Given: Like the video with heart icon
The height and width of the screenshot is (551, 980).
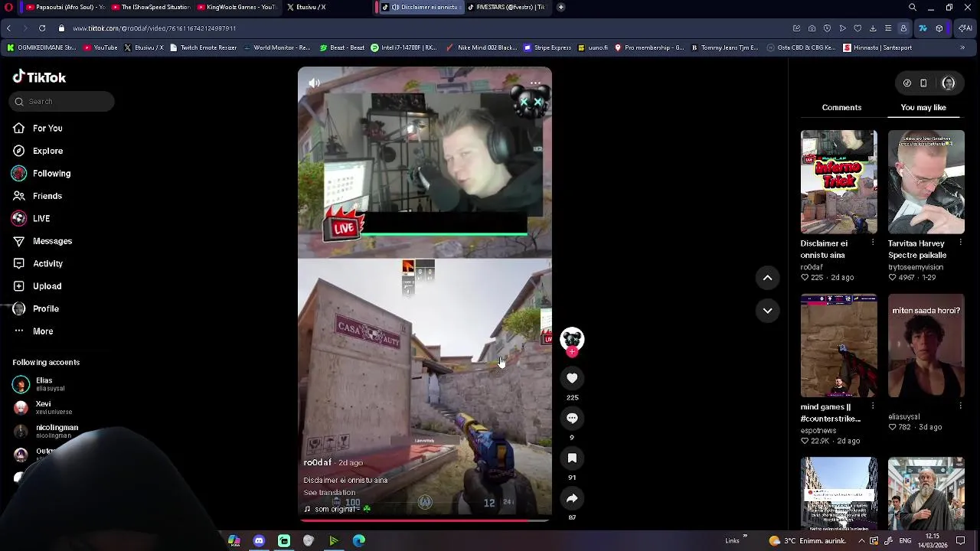Looking at the screenshot, I should [572, 378].
